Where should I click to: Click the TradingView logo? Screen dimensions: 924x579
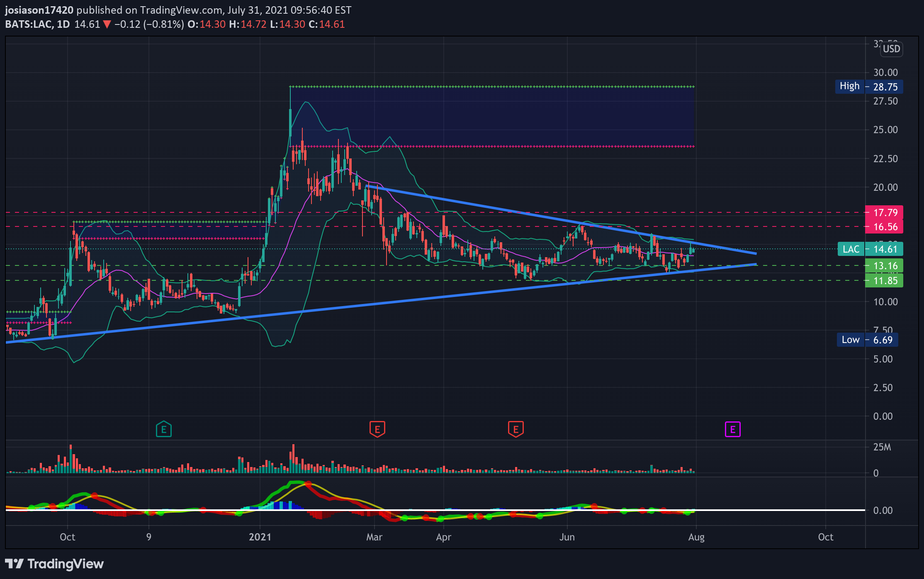click(x=54, y=564)
